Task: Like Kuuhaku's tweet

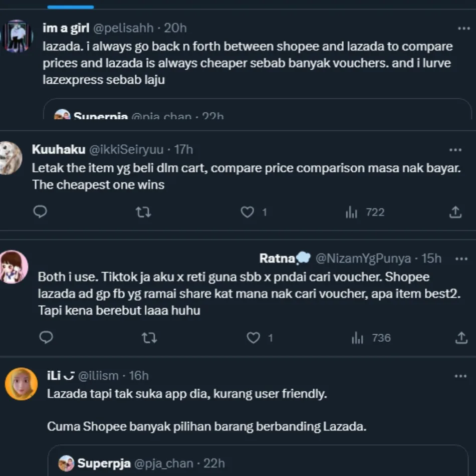Action: [248, 212]
